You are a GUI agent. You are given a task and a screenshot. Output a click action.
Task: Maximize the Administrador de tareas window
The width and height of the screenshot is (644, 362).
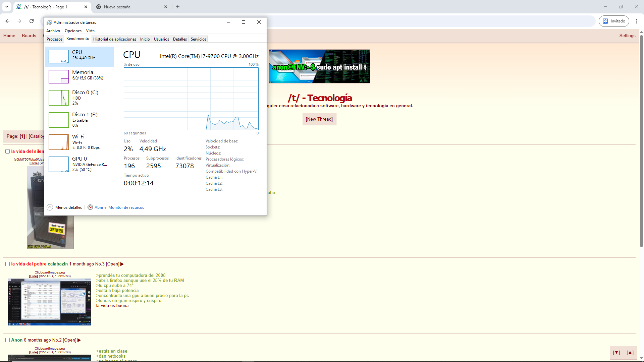coord(244,22)
